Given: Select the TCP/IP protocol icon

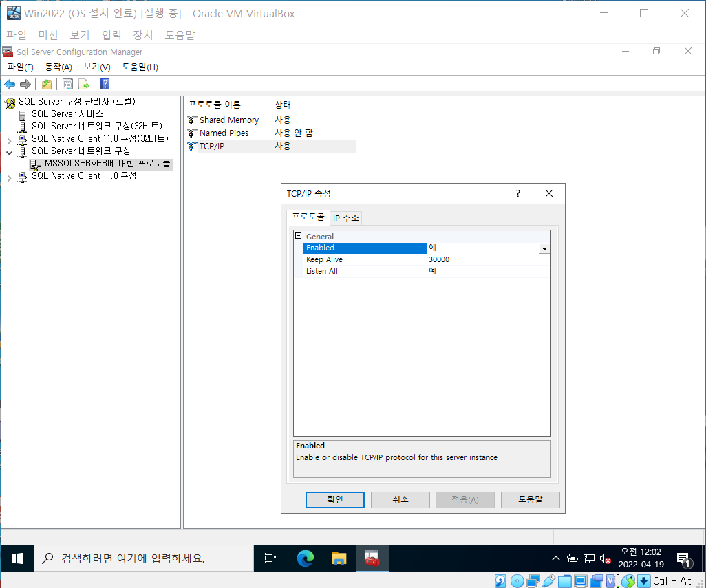Looking at the screenshot, I should [x=192, y=146].
